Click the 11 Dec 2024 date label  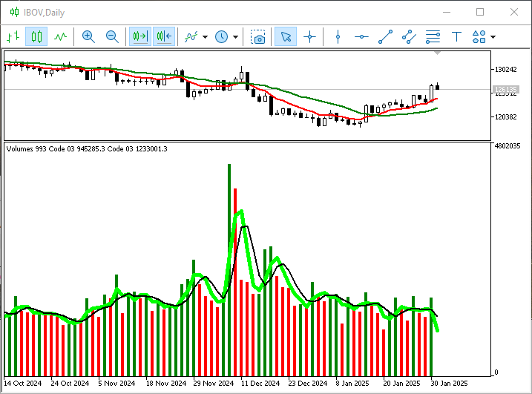260,383
